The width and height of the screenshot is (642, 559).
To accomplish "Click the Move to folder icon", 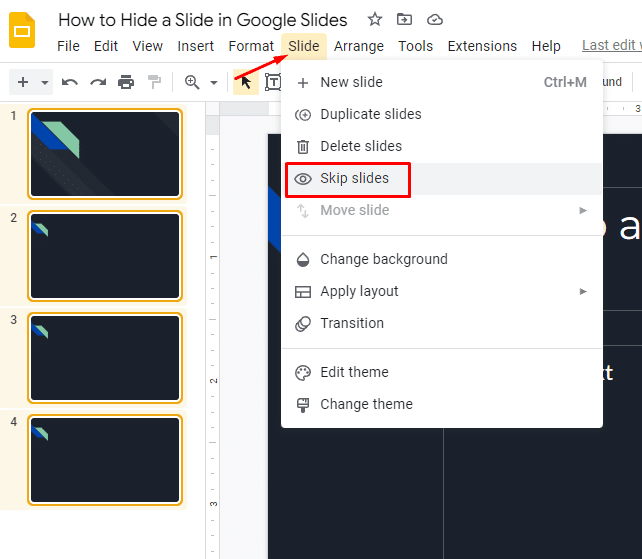I will [404, 19].
